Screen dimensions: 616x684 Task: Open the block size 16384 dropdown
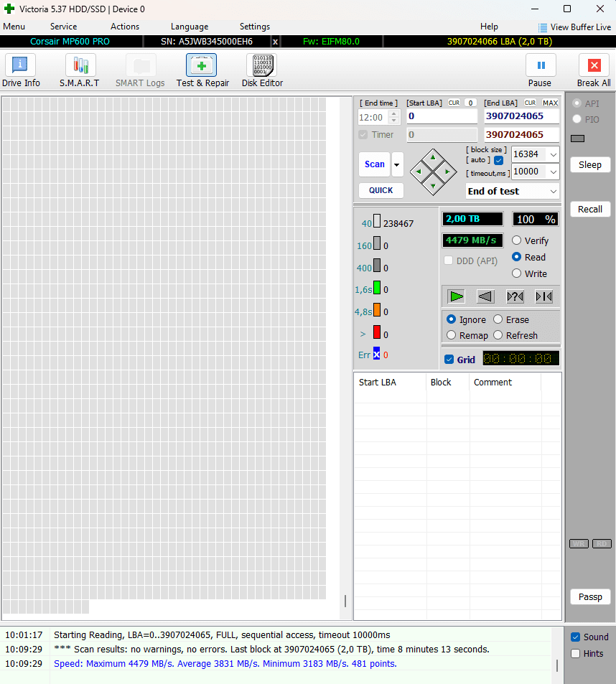pyautogui.click(x=553, y=154)
